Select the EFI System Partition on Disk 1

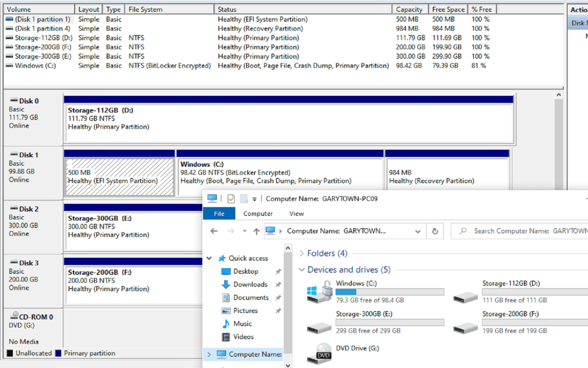pyautogui.click(x=119, y=177)
